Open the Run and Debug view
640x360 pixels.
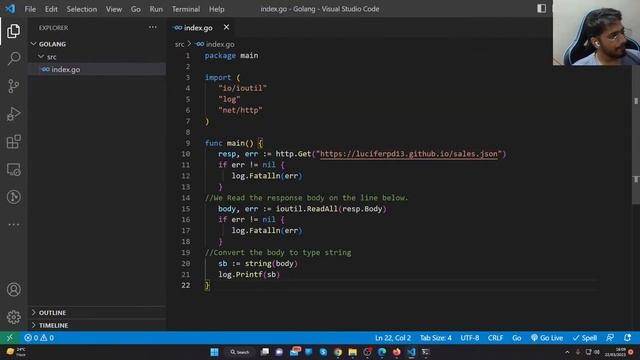click(x=13, y=114)
